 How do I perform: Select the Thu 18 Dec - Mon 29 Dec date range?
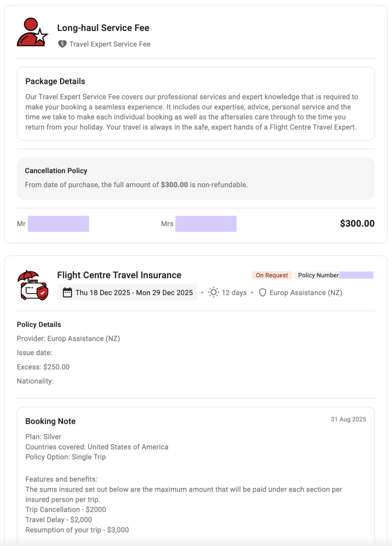coord(134,293)
